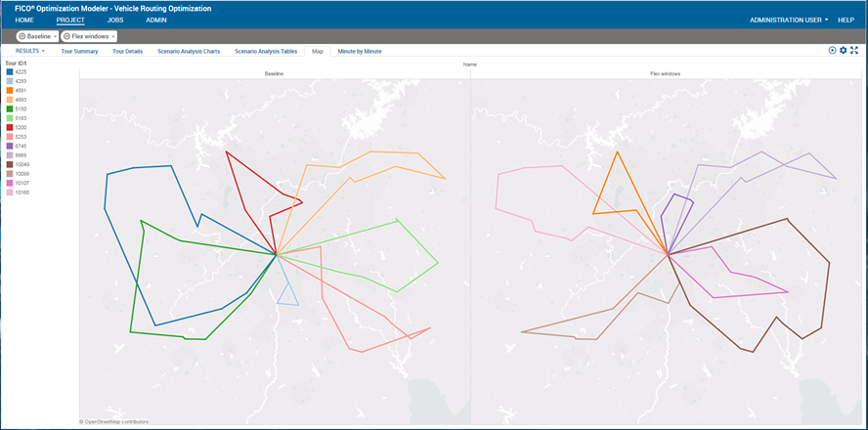Click the orange swatch for tour 4891
Image resolution: width=868 pixels, height=430 pixels.
(x=10, y=90)
